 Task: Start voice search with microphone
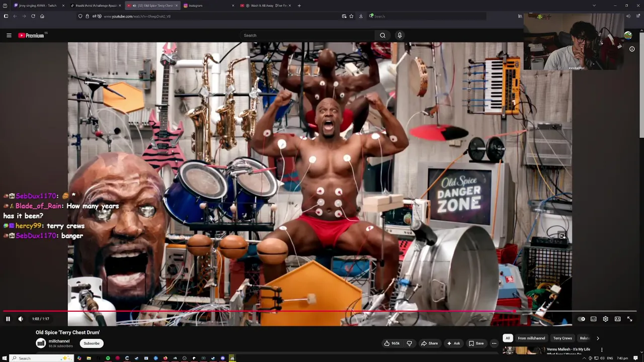[x=399, y=35]
